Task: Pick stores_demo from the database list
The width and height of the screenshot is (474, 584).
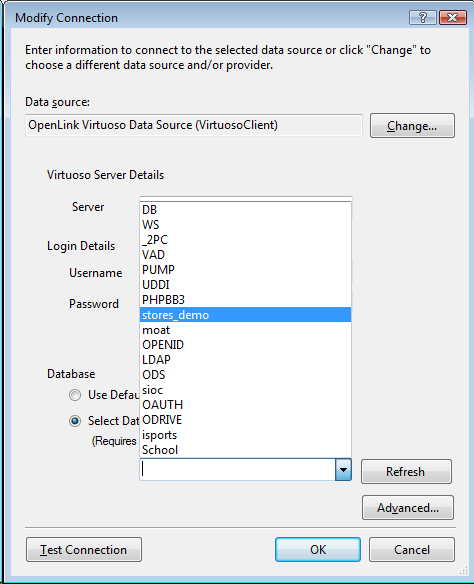Action: click(x=245, y=315)
